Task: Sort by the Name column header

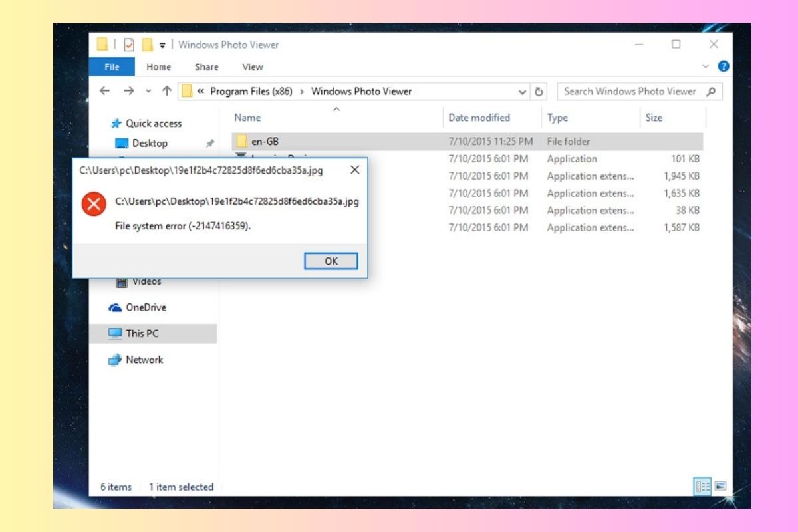Action: tap(247, 118)
